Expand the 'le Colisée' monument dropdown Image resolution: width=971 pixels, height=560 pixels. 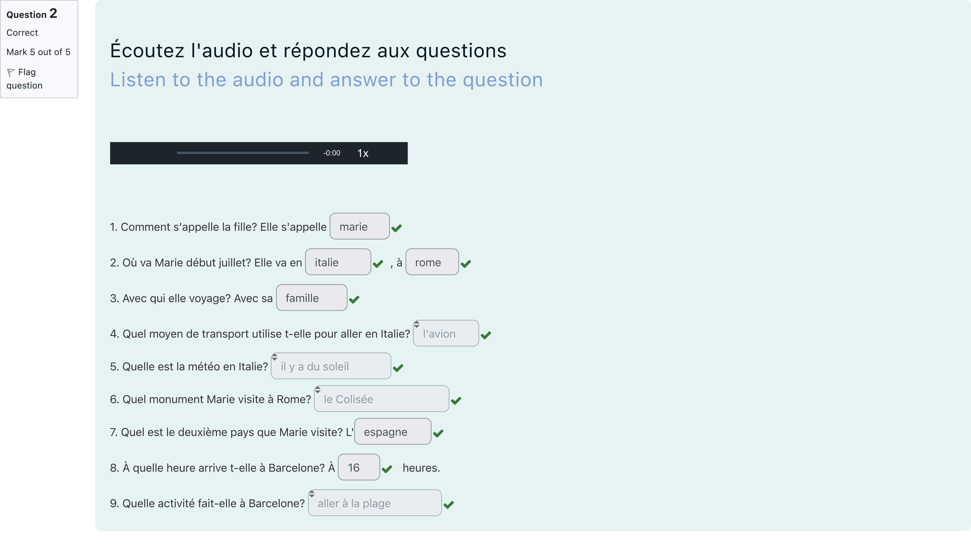[x=381, y=399]
